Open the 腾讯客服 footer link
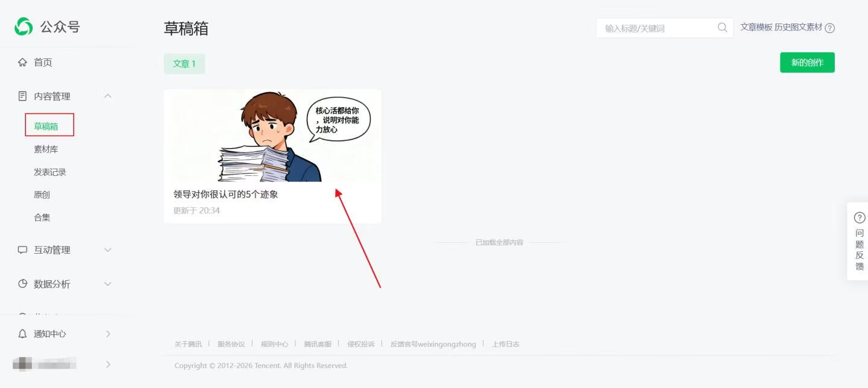This screenshot has width=868, height=388. point(318,344)
